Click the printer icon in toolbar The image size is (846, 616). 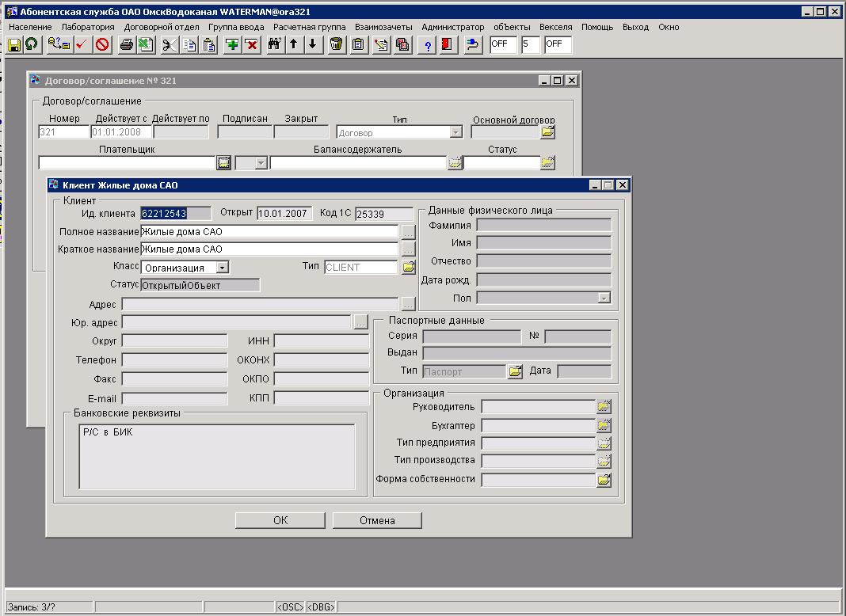126,45
